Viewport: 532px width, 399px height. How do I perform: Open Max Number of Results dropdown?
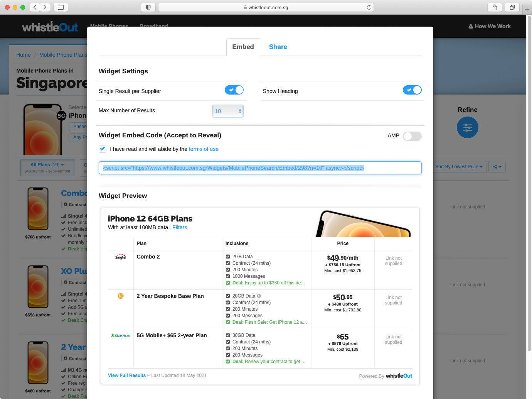click(x=228, y=111)
